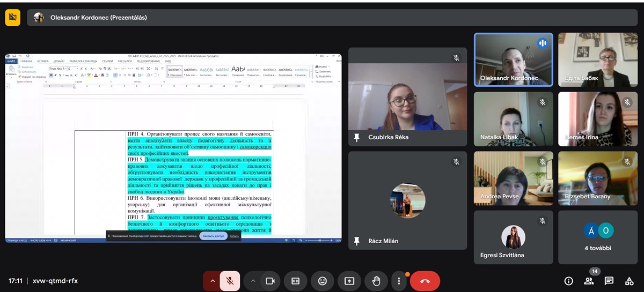Unmute the microphone

(230, 281)
